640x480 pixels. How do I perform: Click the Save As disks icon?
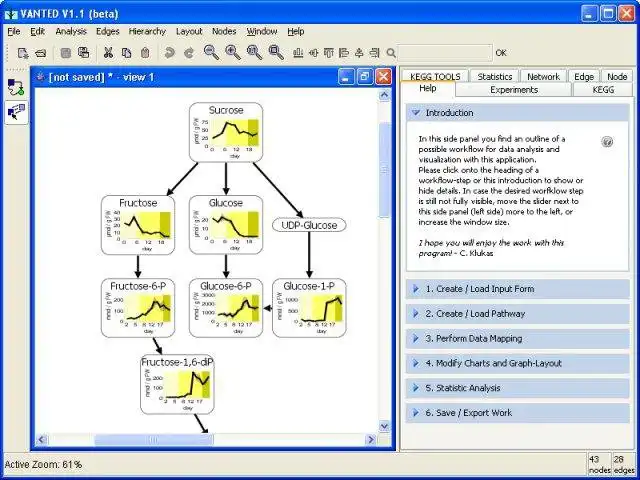pyautogui.click(x=84, y=53)
